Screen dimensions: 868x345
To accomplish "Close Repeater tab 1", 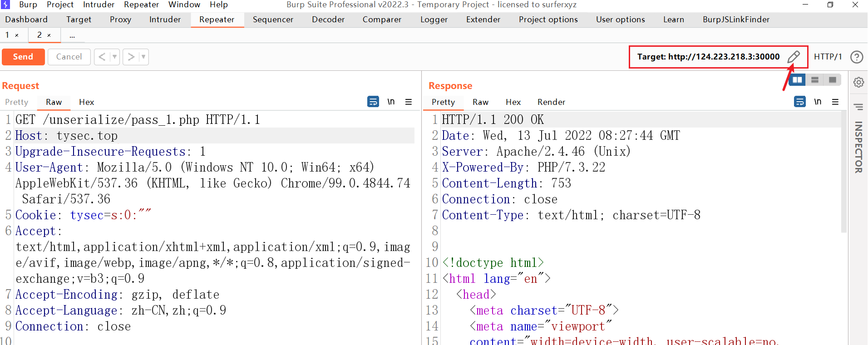I will click(17, 35).
